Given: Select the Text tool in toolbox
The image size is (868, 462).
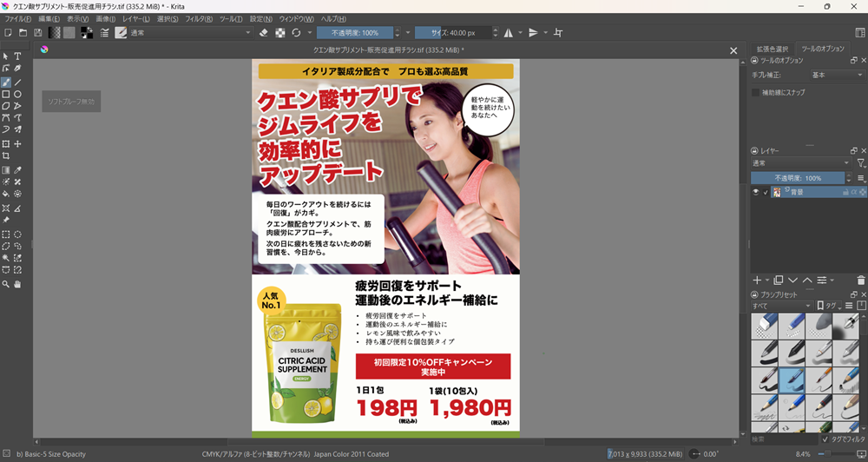Looking at the screenshot, I should [17, 56].
